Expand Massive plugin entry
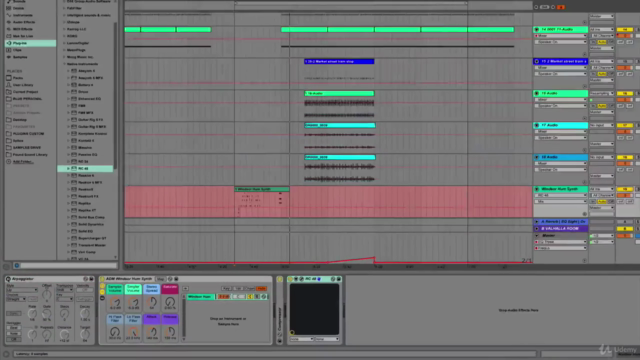Screen dimensions: 640x360 68,147
